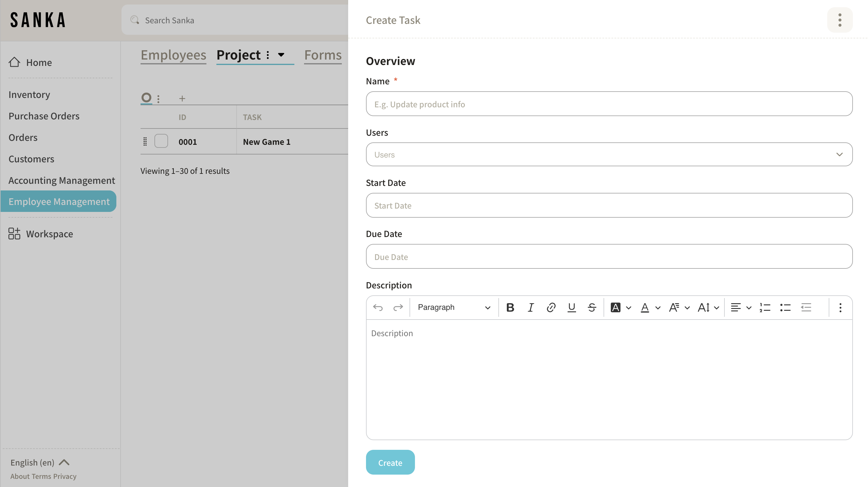Apply underline formatting

[x=572, y=307]
